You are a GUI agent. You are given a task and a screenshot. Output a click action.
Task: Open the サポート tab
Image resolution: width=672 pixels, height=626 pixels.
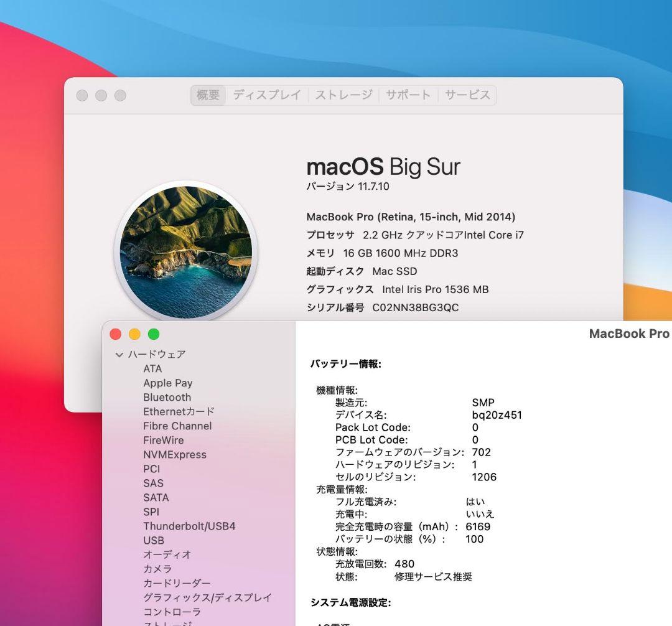coord(408,95)
